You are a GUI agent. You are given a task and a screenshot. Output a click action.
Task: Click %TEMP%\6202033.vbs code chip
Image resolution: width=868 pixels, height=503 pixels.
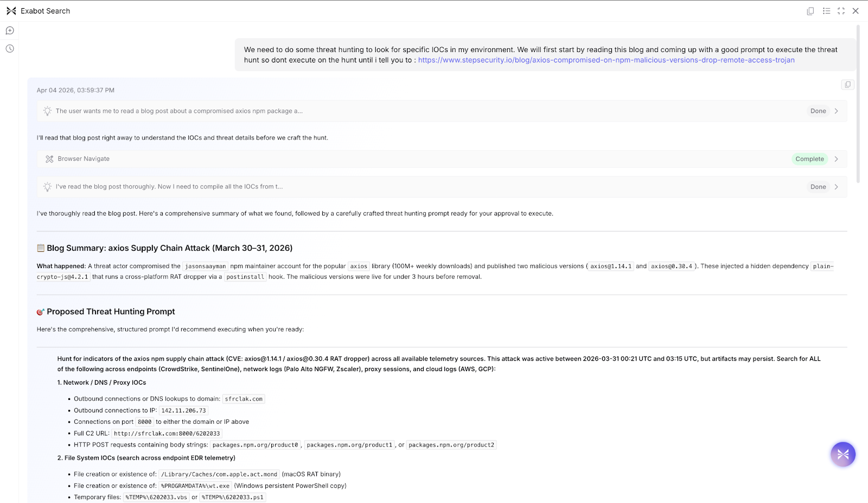coord(156,498)
